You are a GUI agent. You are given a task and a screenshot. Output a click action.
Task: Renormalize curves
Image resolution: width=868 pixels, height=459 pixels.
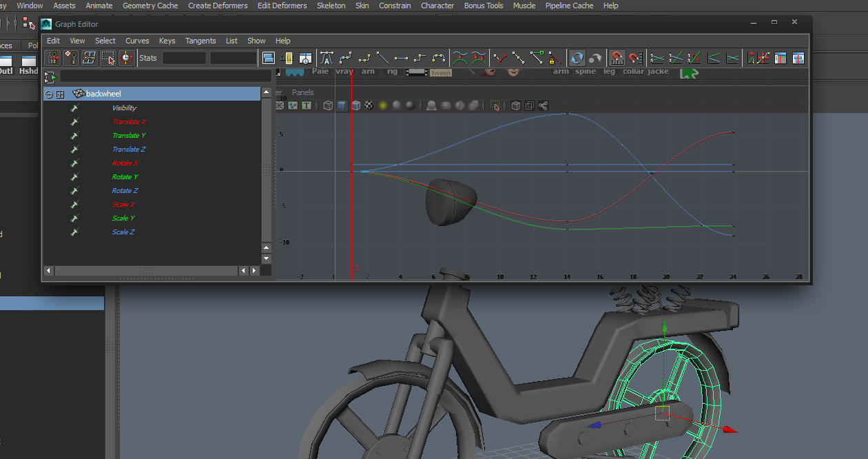694,58
